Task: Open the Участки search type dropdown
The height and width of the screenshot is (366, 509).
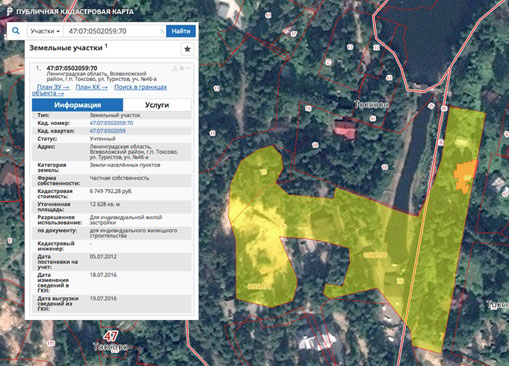Action: (x=45, y=31)
